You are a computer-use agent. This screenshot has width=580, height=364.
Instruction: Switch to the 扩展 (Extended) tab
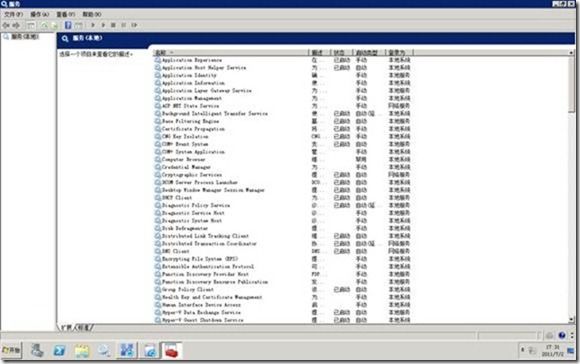coord(67,328)
